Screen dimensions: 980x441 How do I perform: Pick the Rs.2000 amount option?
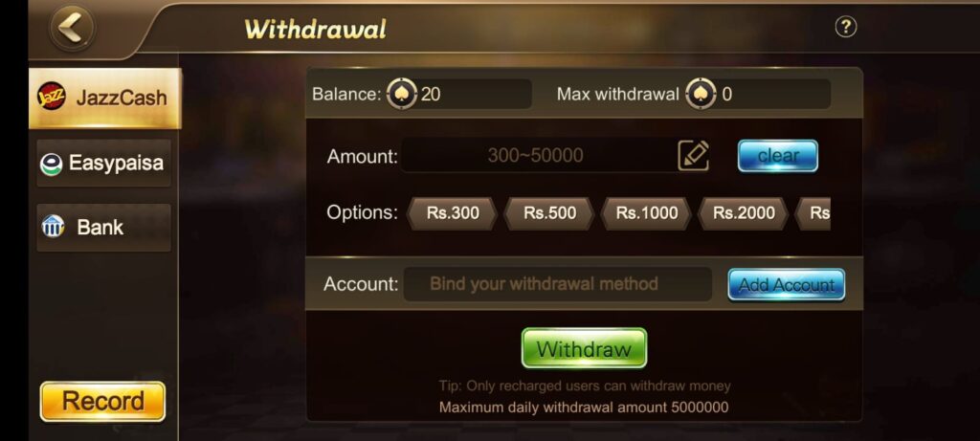(744, 213)
